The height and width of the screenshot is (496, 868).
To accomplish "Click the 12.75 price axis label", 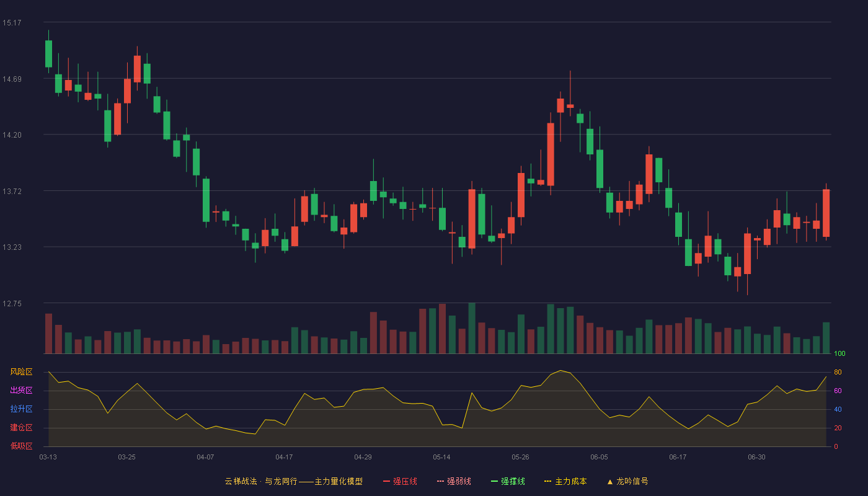I will coord(12,304).
